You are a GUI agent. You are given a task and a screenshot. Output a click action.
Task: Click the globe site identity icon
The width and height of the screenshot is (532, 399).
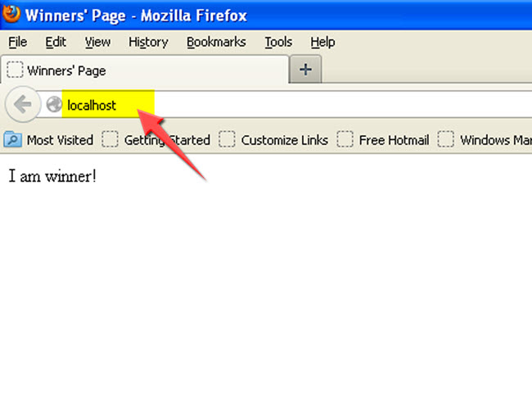54,105
